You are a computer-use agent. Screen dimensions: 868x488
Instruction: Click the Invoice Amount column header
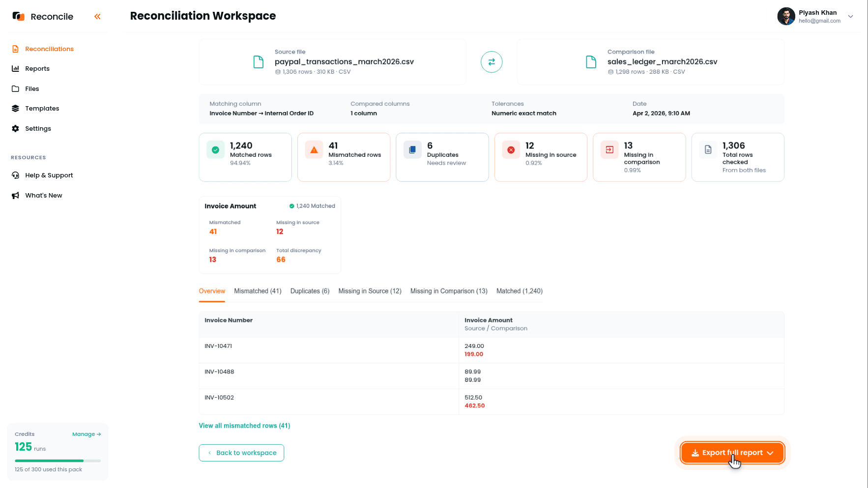[x=489, y=320]
